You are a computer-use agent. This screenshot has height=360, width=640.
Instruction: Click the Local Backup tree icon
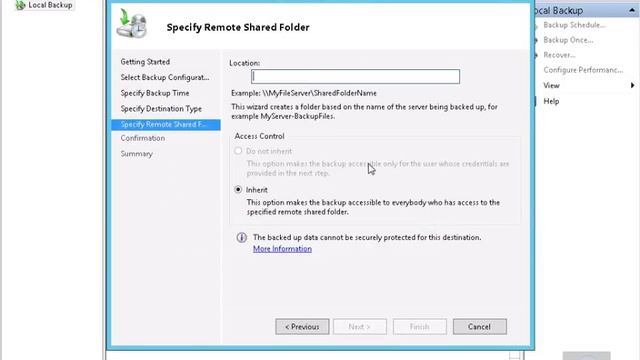pyautogui.click(x=20, y=5)
